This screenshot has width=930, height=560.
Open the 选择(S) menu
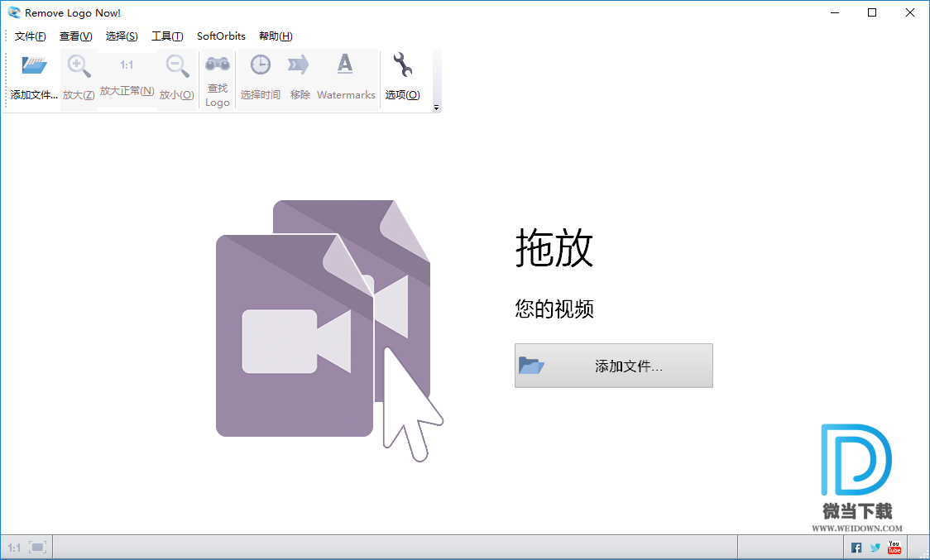click(x=122, y=36)
